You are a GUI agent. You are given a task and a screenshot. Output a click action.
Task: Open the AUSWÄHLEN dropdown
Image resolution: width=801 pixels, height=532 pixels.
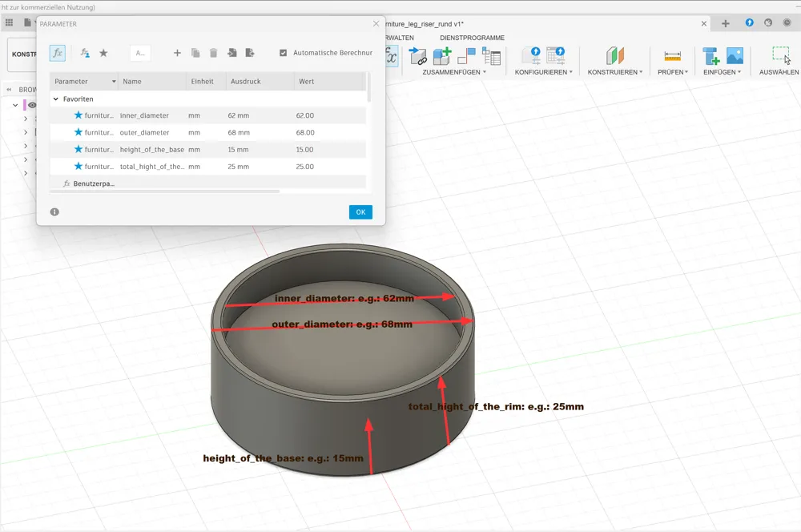pyautogui.click(x=779, y=72)
